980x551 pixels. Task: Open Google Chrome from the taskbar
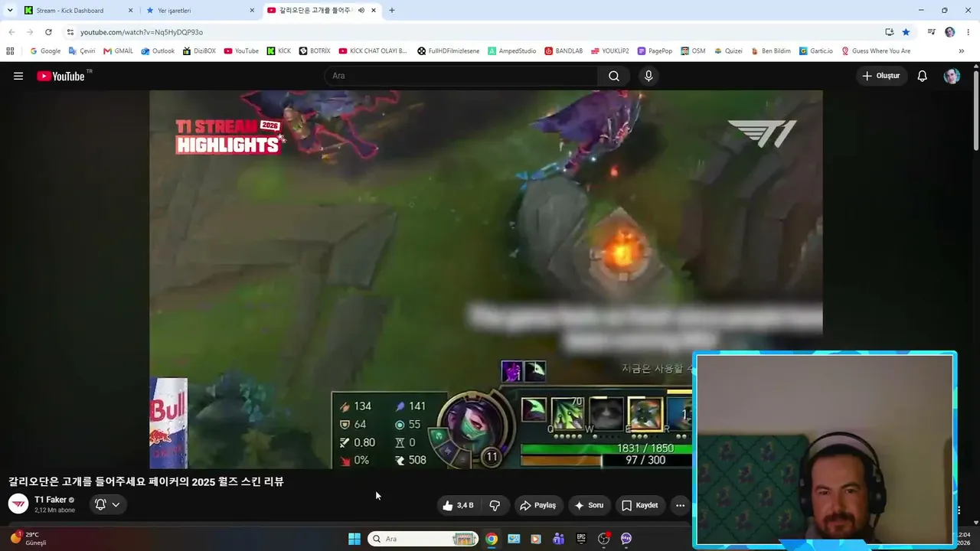coord(492,539)
